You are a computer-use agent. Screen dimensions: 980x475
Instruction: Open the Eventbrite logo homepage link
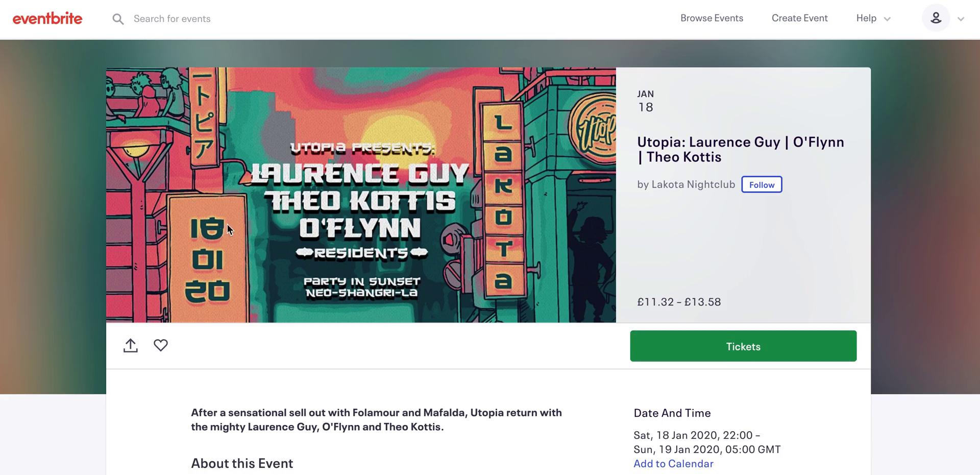[47, 18]
